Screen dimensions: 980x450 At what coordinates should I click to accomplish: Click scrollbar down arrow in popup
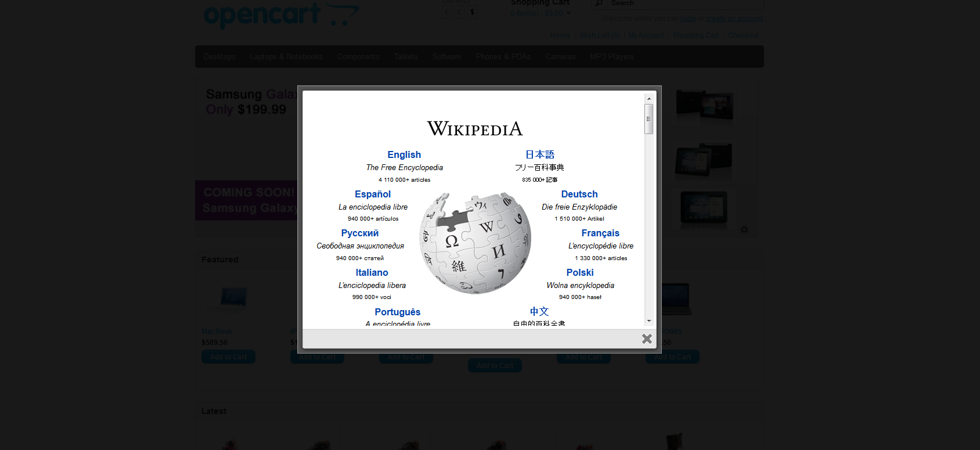pos(649,321)
